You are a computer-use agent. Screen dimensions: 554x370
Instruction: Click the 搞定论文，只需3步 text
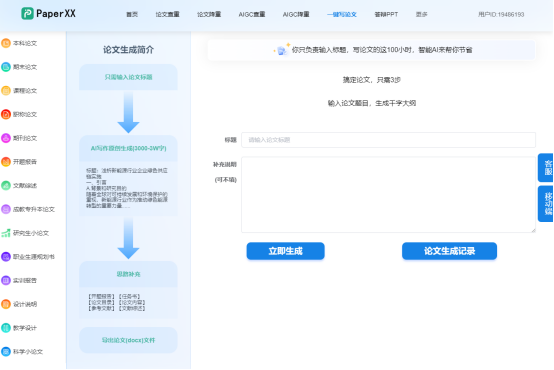(x=372, y=80)
